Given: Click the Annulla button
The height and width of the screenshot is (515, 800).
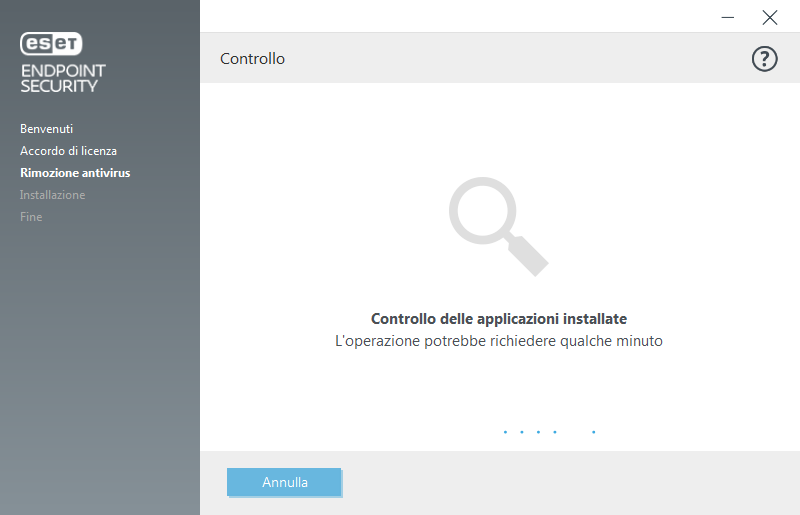Looking at the screenshot, I should pyautogui.click(x=284, y=482).
